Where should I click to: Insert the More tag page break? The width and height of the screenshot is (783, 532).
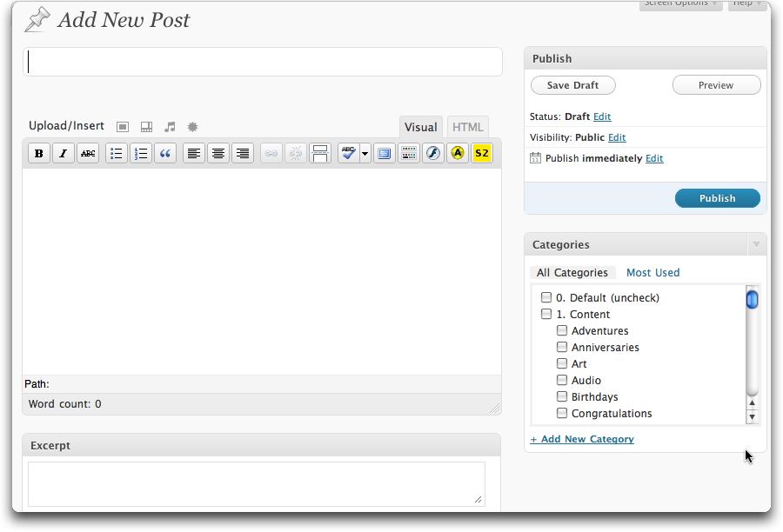click(x=320, y=154)
